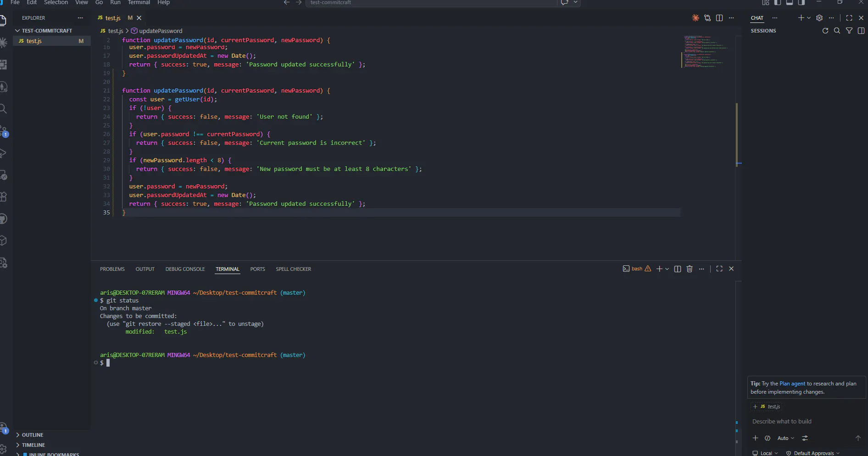
Task: Click the agent mode icon beside Auto
Action: (x=768, y=438)
